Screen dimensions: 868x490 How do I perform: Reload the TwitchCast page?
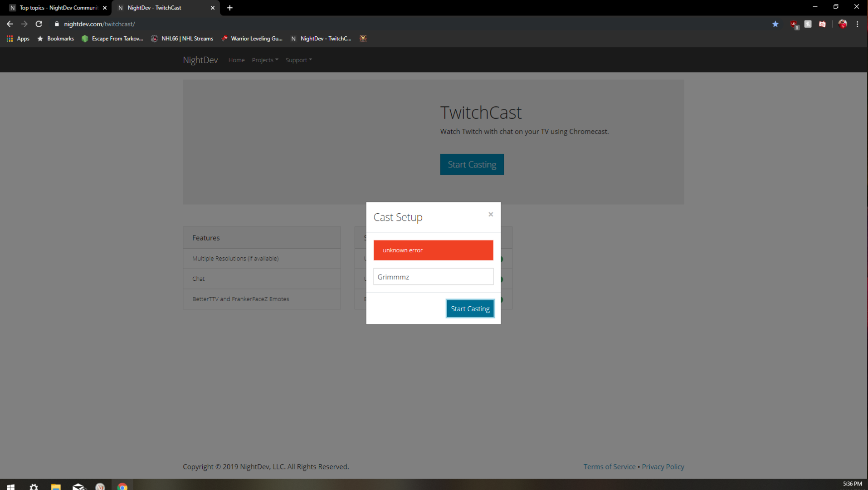(x=39, y=24)
